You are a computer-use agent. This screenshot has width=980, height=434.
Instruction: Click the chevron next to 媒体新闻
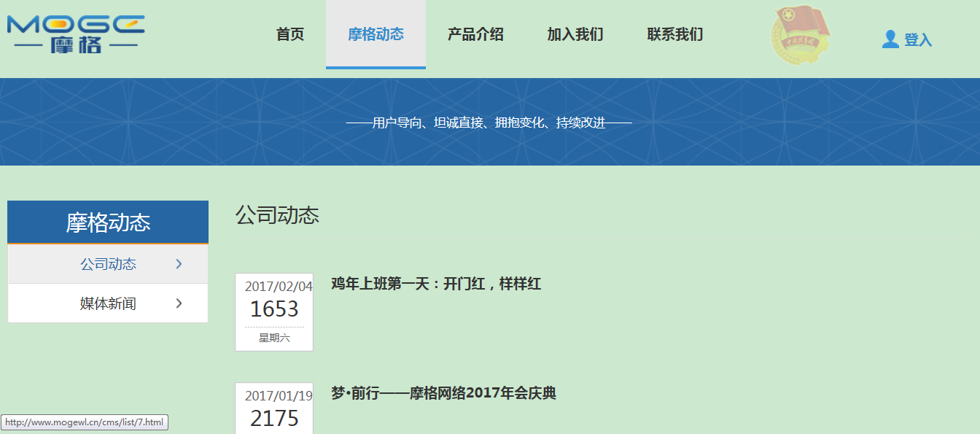[179, 303]
